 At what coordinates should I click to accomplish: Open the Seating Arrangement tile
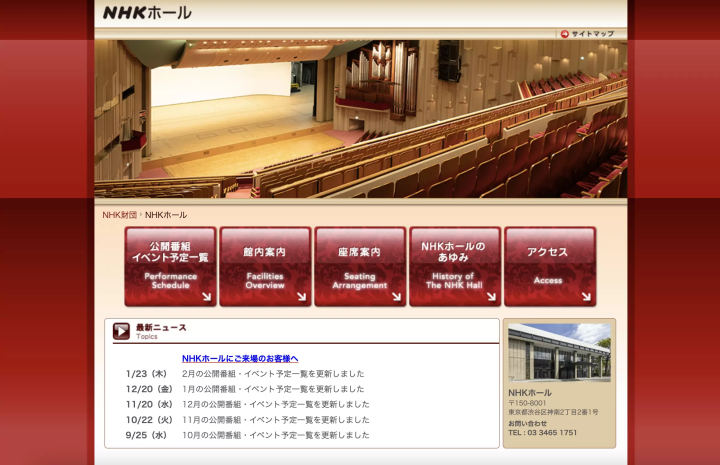(360, 266)
